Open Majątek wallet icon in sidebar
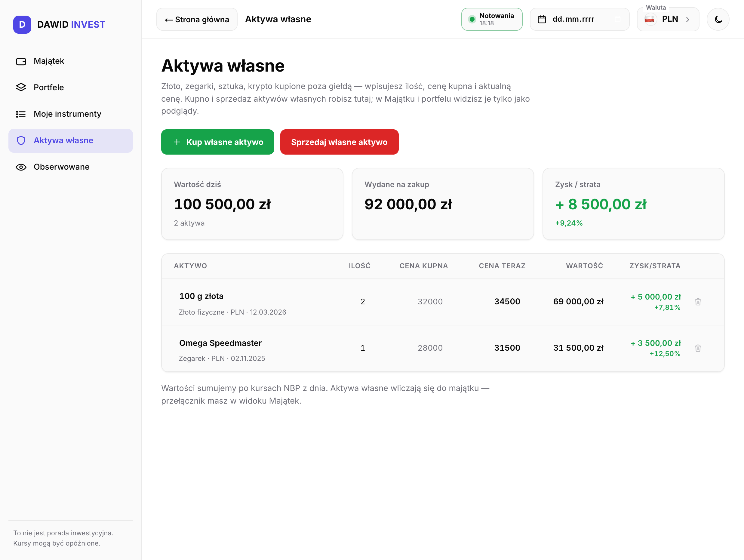 pyautogui.click(x=21, y=61)
